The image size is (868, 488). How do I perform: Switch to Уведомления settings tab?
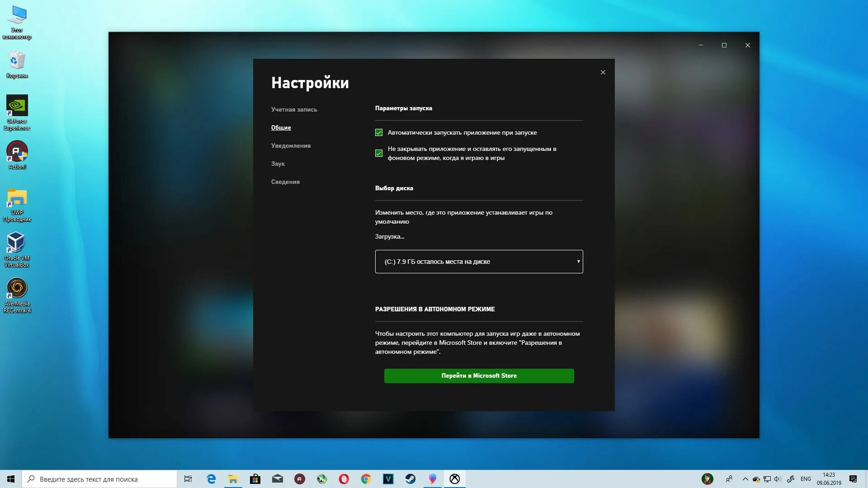point(291,146)
